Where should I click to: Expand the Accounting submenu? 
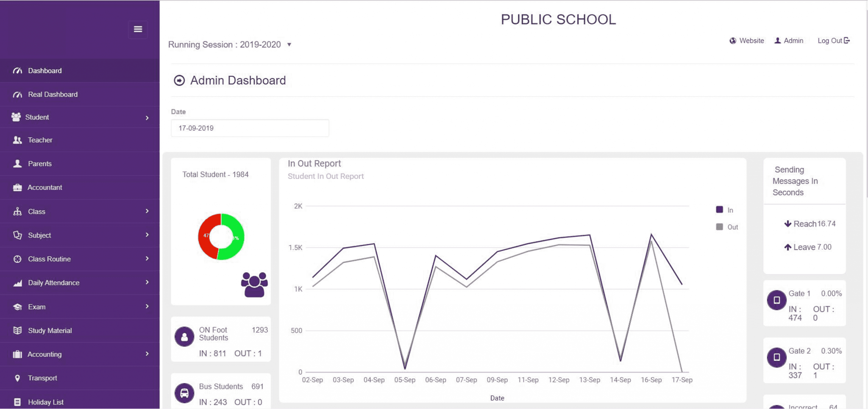click(x=147, y=354)
